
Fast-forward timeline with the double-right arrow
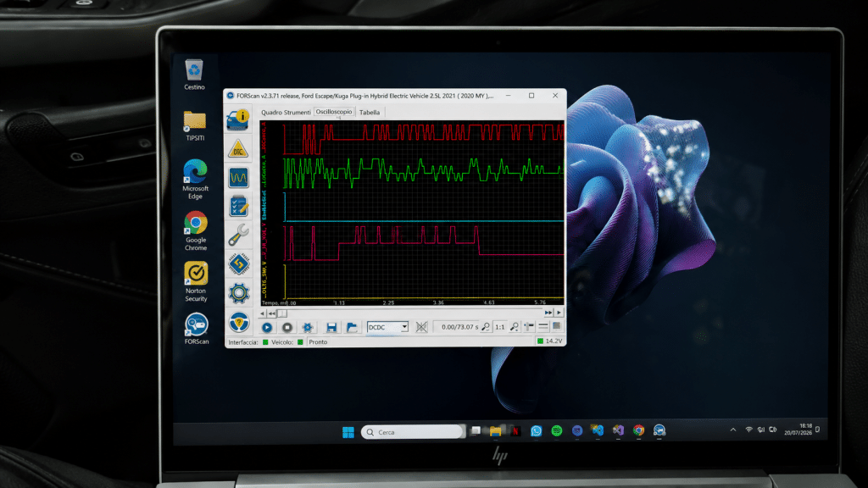click(548, 313)
